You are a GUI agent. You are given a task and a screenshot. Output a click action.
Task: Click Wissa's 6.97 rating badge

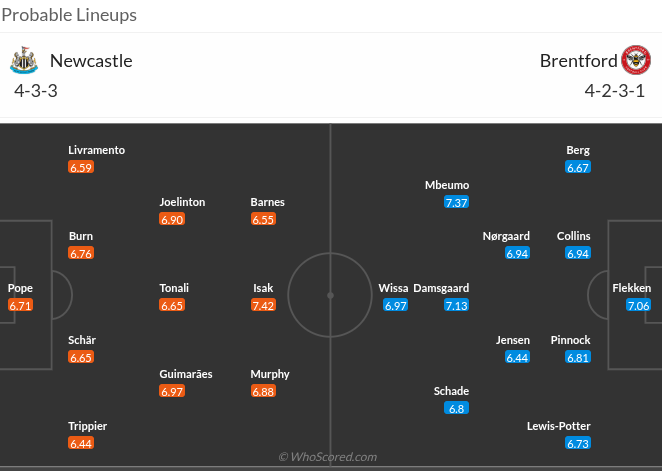[396, 305]
